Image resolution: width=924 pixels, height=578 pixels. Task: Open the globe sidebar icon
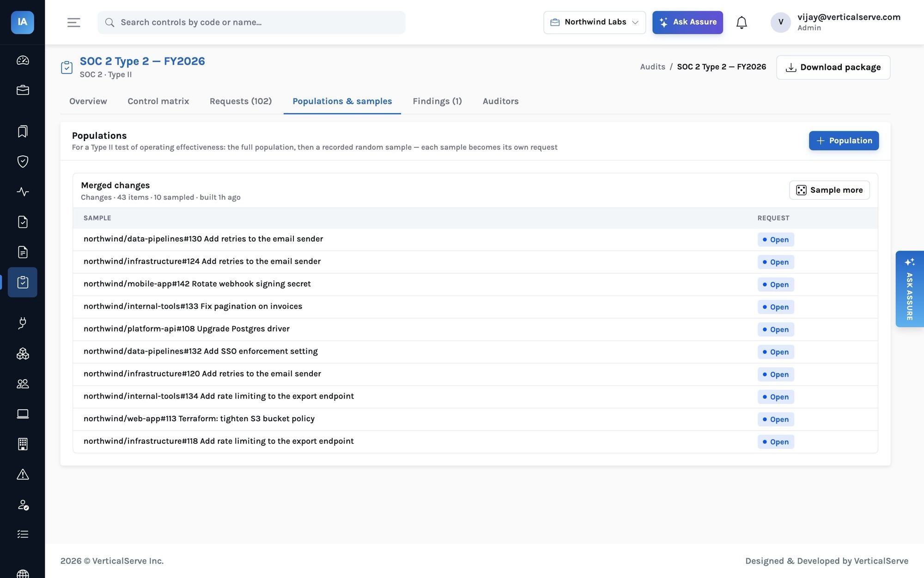pos(23,573)
